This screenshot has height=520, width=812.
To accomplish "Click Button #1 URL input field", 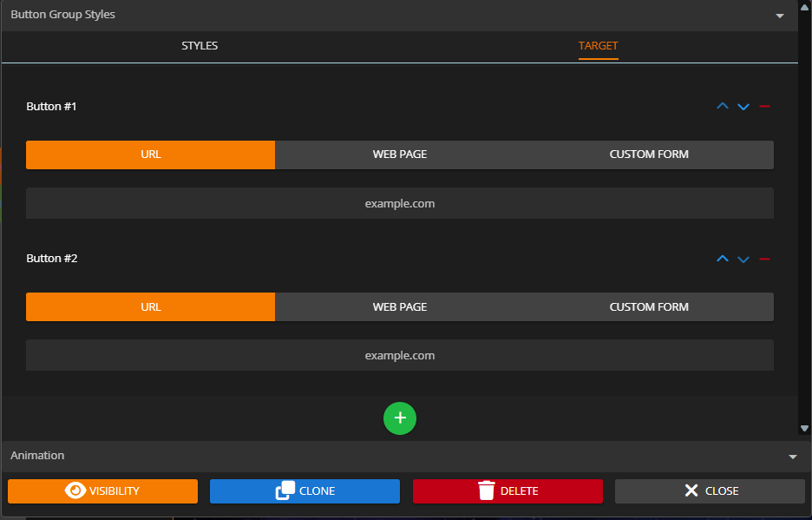I will tap(399, 204).
